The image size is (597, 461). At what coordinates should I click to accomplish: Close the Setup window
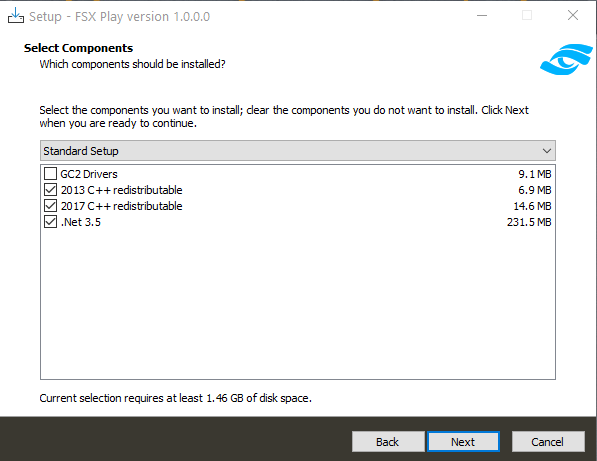[573, 15]
